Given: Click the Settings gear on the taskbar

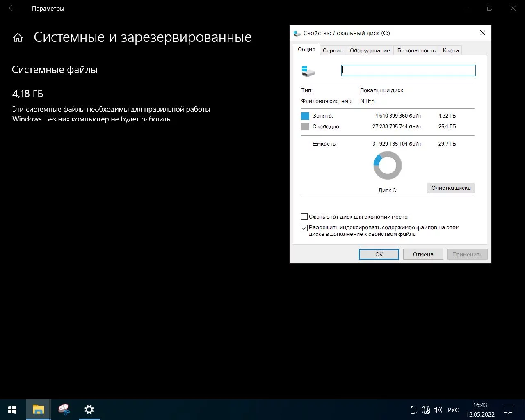Looking at the screenshot, I should 89,409.
